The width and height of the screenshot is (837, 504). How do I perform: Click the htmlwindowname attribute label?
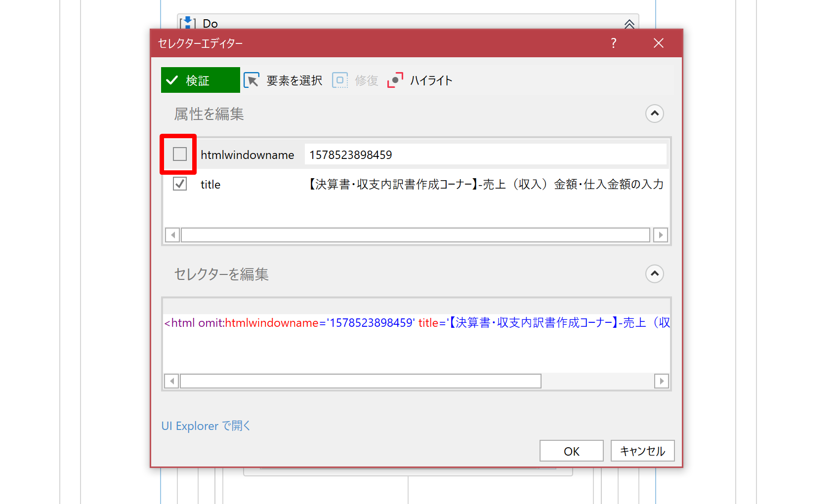click(247, 155)
